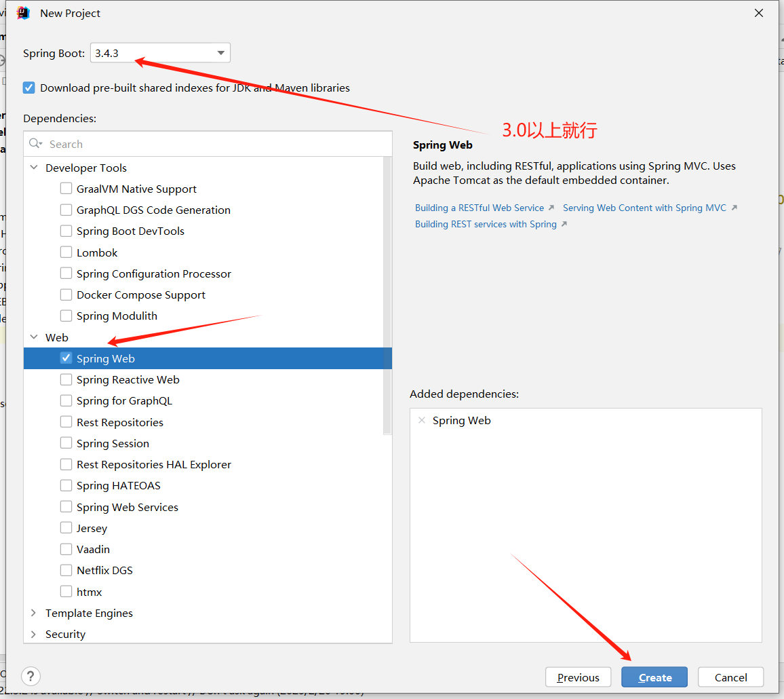
Task: Click the dependency list scrollbar
Action: (387, 295)
